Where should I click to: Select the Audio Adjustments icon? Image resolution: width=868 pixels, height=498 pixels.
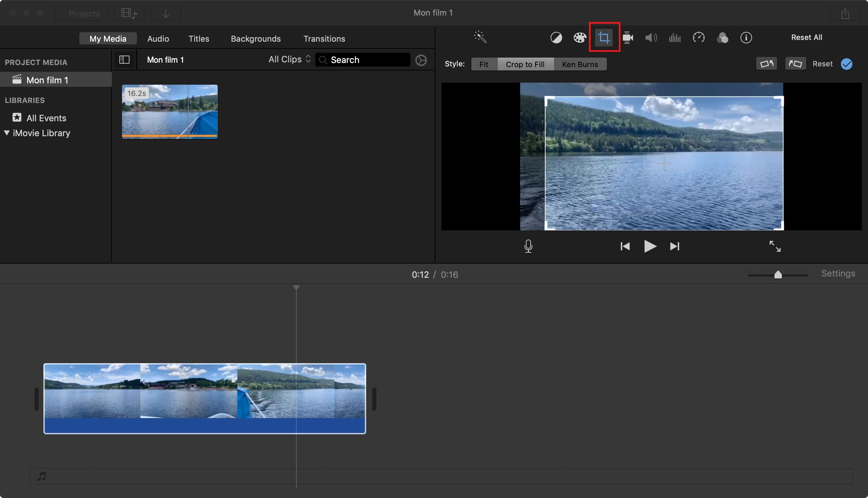650,37
